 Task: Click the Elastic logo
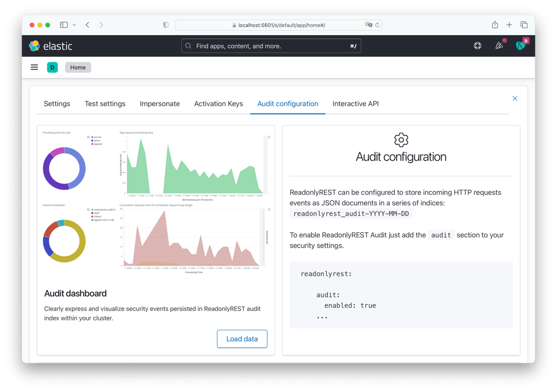pos(51,46)
